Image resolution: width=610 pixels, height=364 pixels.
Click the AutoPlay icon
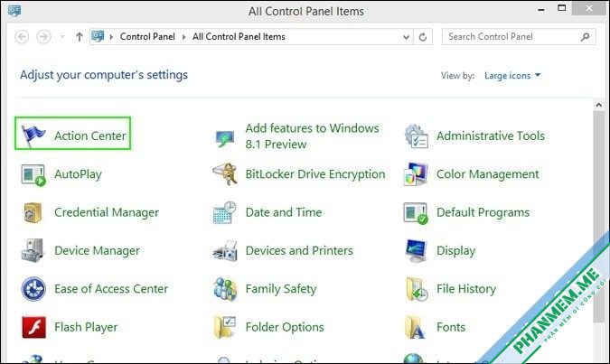(x=33, y=175)
